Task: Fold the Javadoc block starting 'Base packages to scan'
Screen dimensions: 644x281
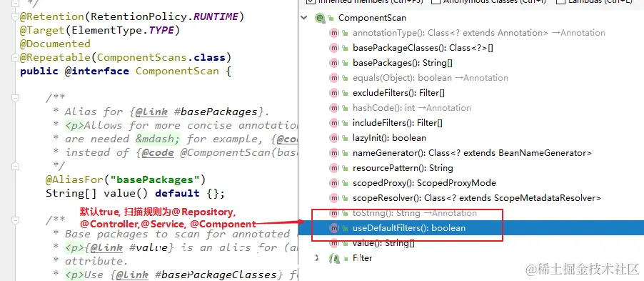Action: [x=15, y=220]
